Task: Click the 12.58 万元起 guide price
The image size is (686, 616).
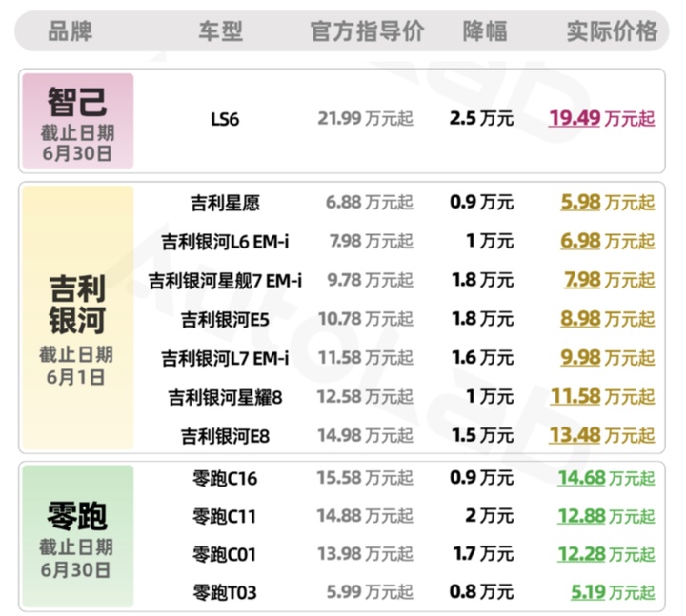Action: (x=365, y=396)
